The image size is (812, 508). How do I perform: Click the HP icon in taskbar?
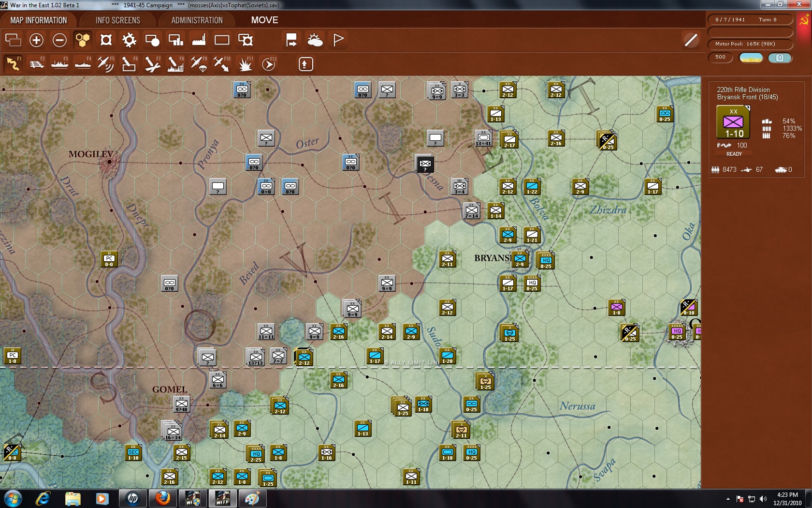tap(133, 498)
